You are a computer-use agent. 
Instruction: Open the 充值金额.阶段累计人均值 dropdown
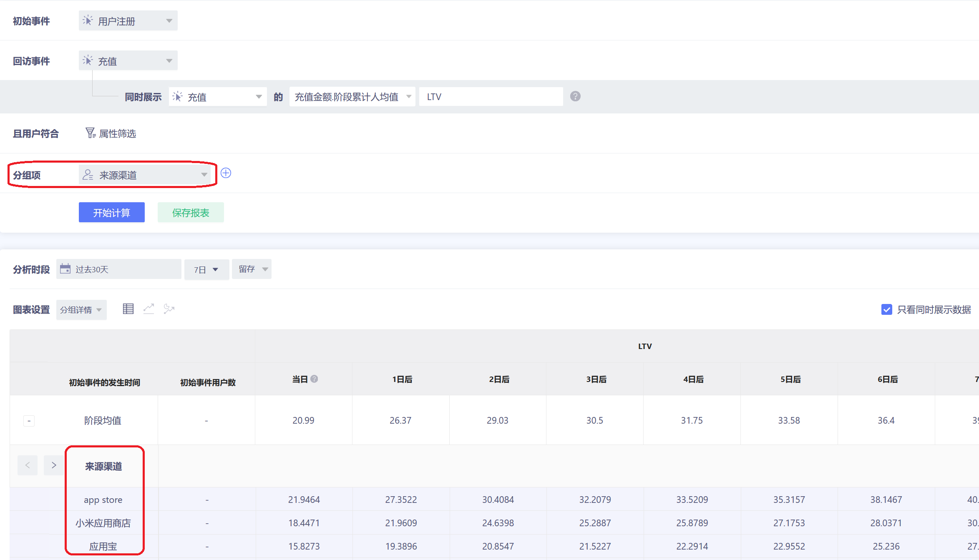coord(352,97)
